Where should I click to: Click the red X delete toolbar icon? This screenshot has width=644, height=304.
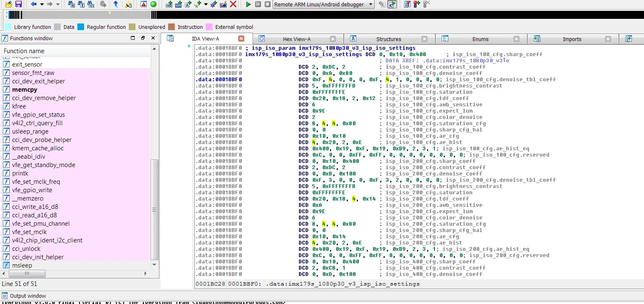tap(233, 4)
